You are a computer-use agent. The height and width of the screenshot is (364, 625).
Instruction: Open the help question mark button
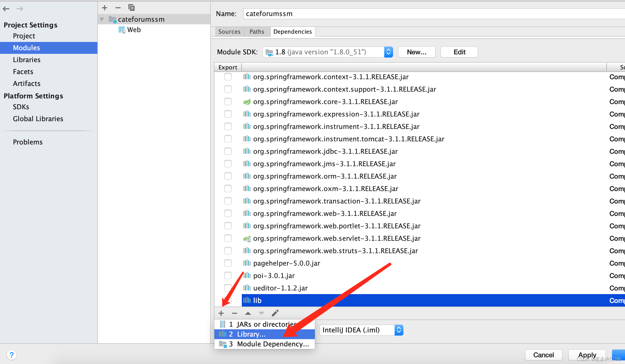coord(12,355)
